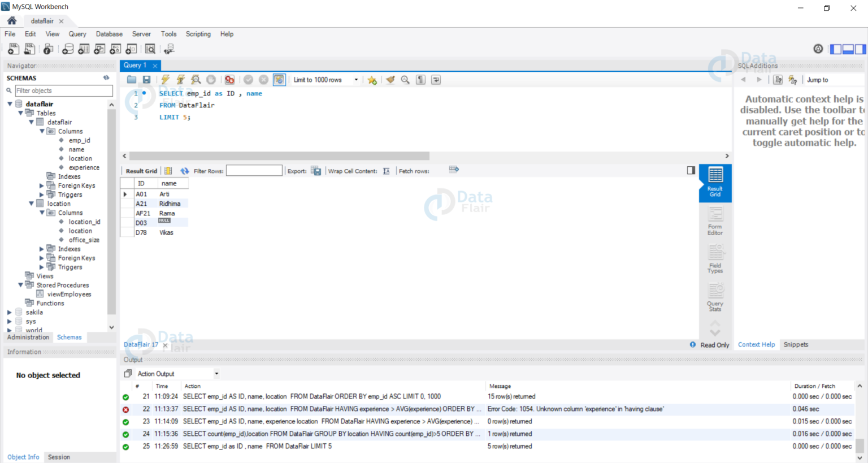
Task: Toggle wrap cell content icon
Action: pyautogui.click(x=387, y=171)
